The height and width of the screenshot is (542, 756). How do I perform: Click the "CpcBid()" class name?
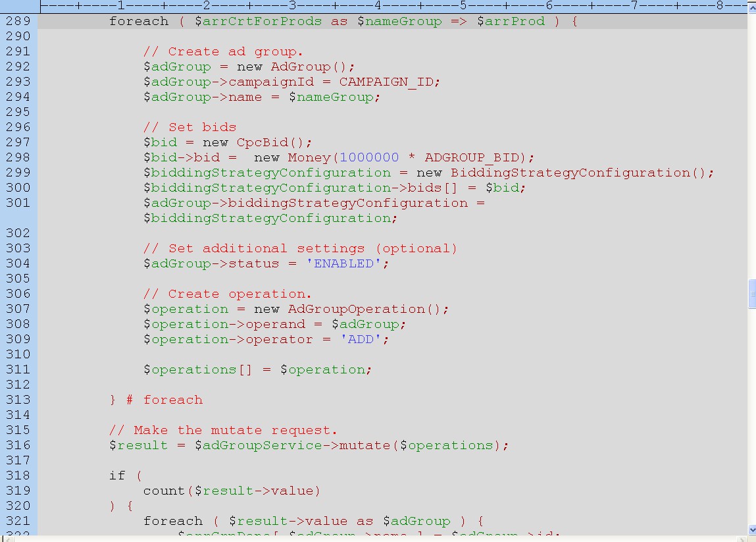[270, 142]
